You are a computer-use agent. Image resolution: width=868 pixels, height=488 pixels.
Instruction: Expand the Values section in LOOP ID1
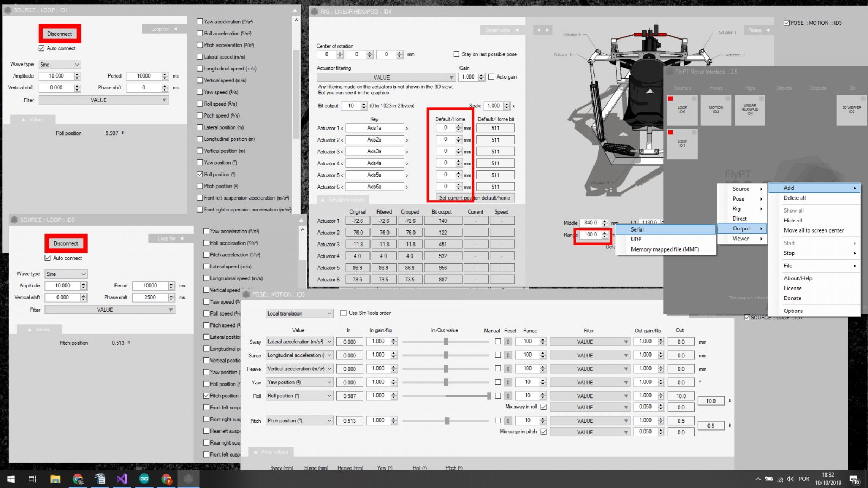coord(33,120)
